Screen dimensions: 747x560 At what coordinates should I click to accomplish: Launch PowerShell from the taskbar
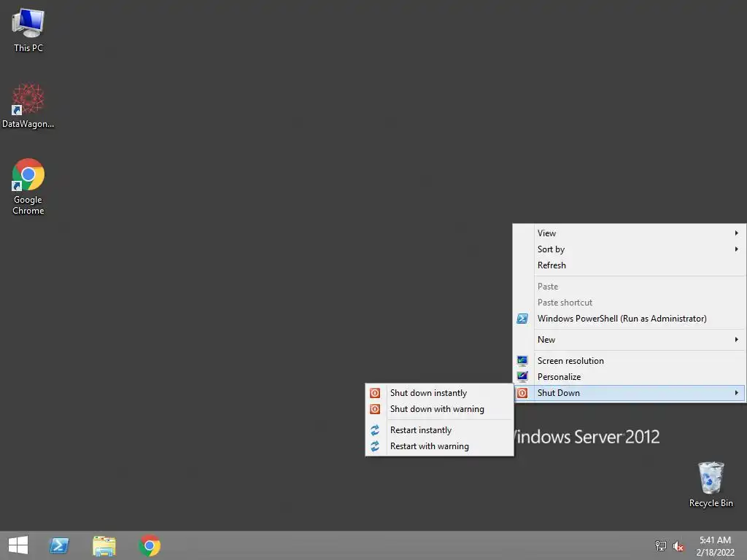pos(59,545)
